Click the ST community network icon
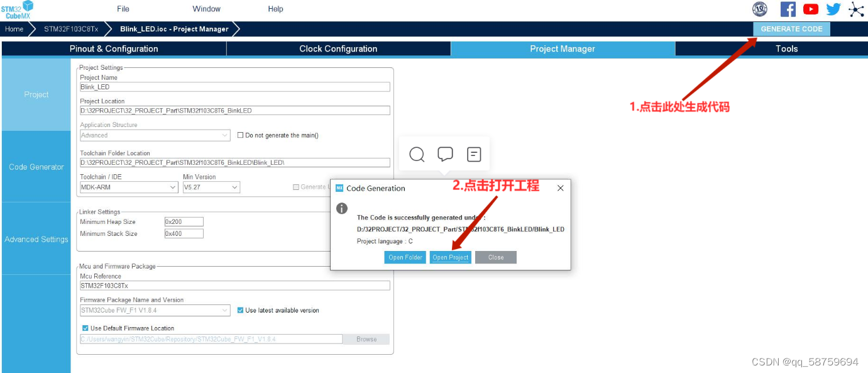 pos(856,9)
